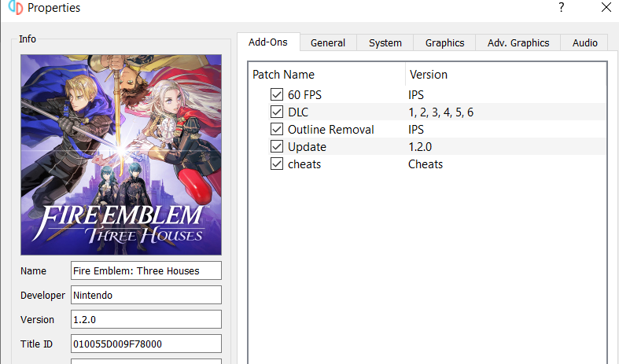Image resolution: width=619 pixels, height=364 pixels.
Task: Click the IPS version cell for 60 FPS
Action: 416,95
